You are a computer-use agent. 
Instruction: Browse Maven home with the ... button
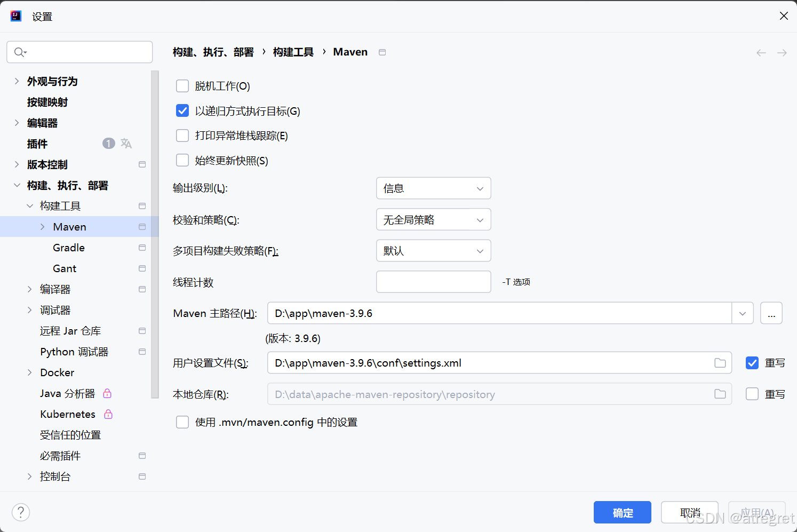[x=771, y=313]
